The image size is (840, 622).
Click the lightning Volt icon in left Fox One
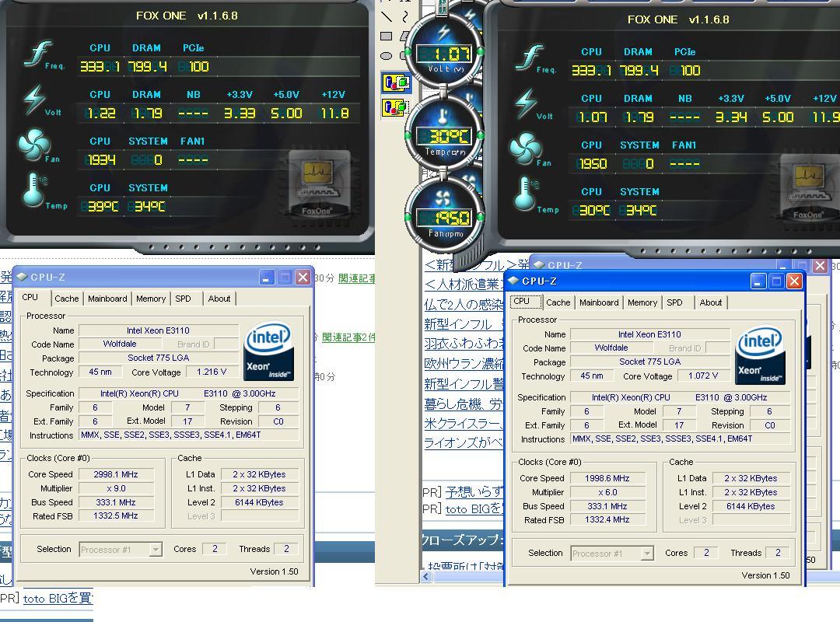click(34, 100)
